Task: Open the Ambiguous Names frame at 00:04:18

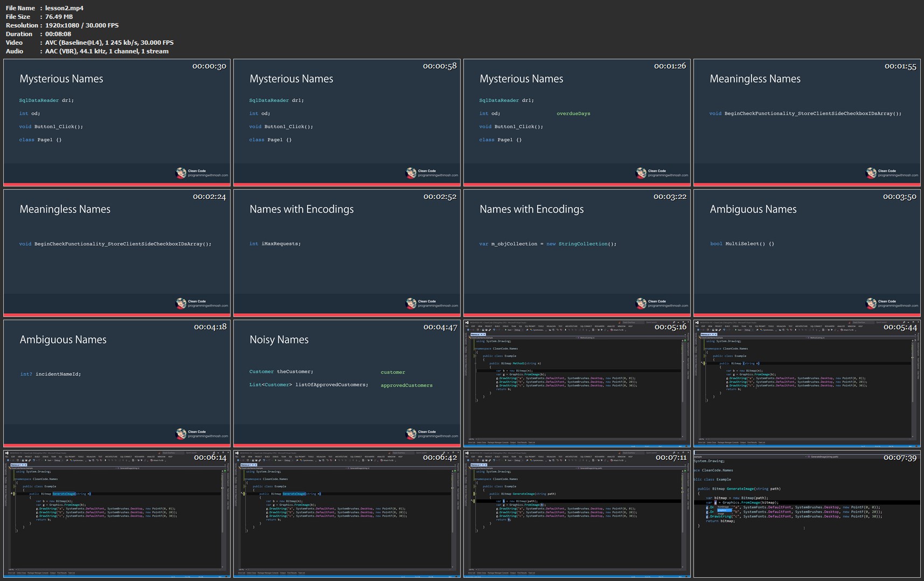Action: [x=117, y=383]
